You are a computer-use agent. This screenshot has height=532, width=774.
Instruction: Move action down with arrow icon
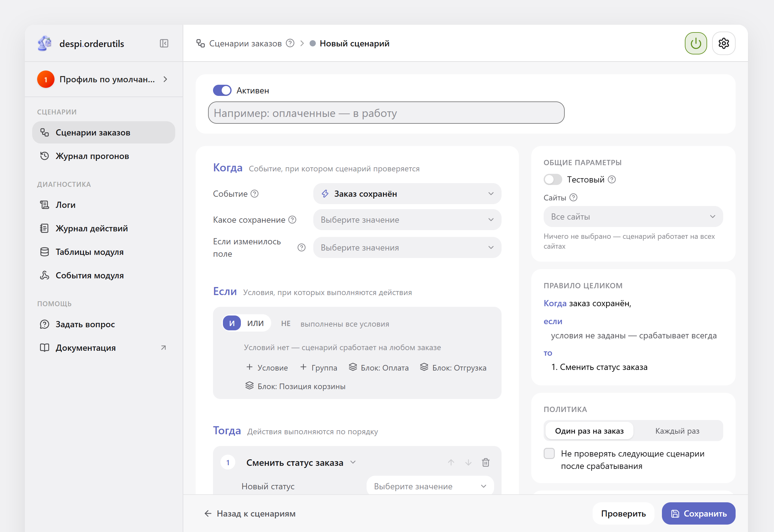468,462
